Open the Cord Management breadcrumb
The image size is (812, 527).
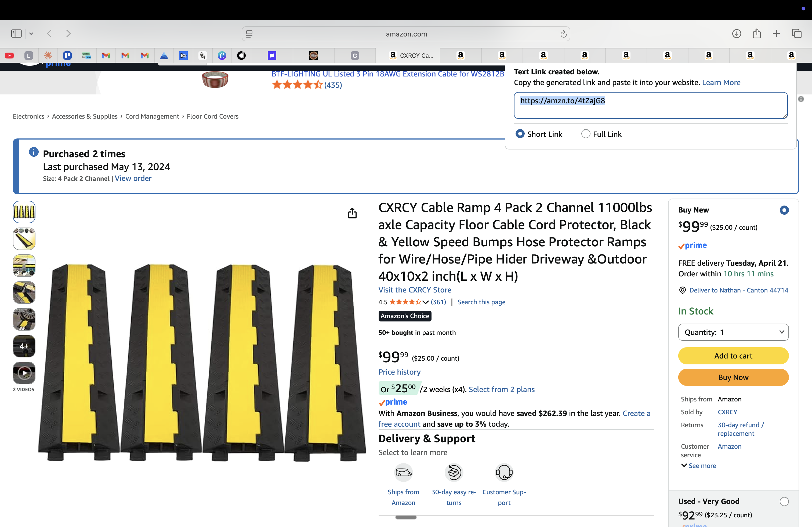tap(152, 116)
